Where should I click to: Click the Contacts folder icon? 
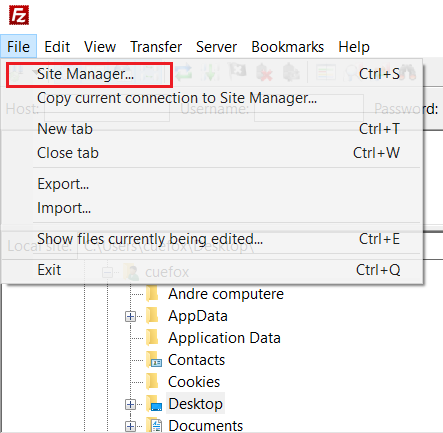tap(154, 360)
